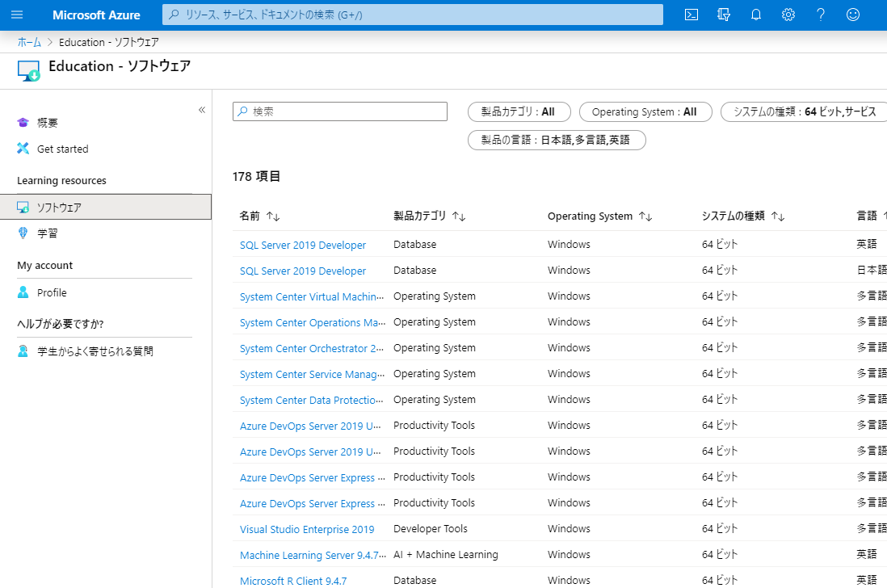Sort by システムの種類 column
Image resolution: width=887 pixels, height=588 pixels.
click(743, 216)
